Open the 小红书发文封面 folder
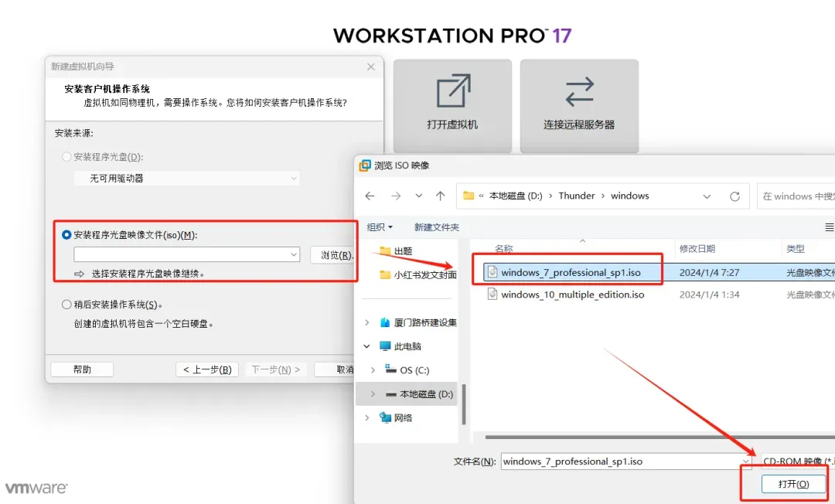Viewport: 835px width, 504px height. tap(418, 275)
